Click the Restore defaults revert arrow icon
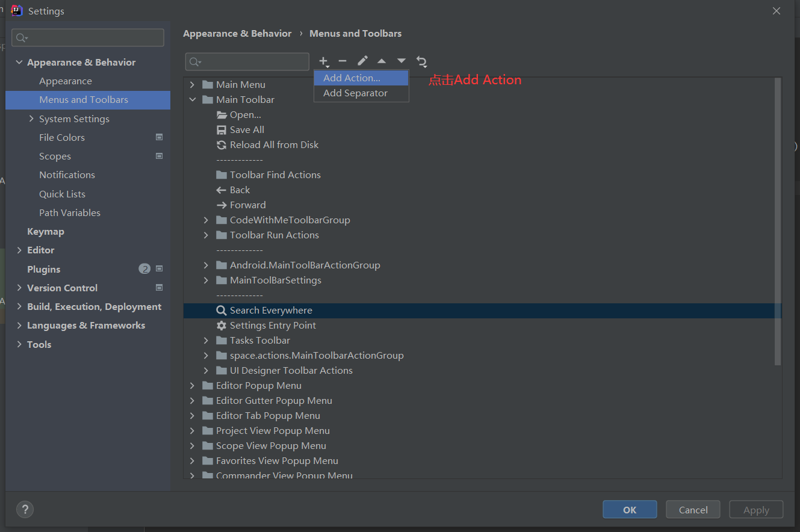Viewport: 800px width, 532px height. point(421,61)
